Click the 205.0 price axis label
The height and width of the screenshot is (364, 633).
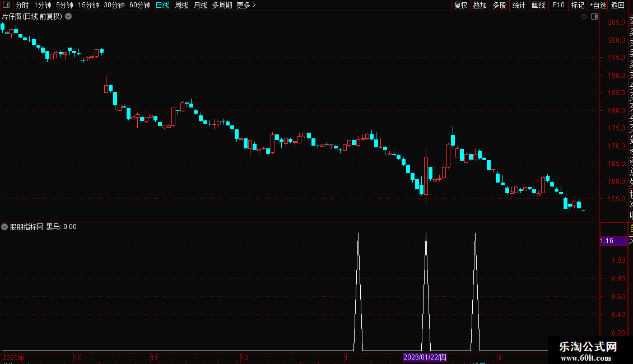tap(616, 22)
